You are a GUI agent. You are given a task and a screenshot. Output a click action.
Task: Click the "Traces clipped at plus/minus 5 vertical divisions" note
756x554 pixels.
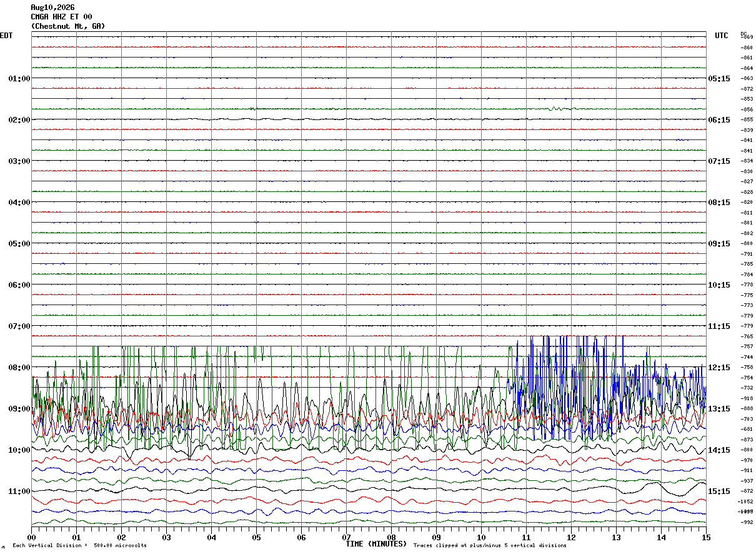pyautogui.click(x=490, y=546)
